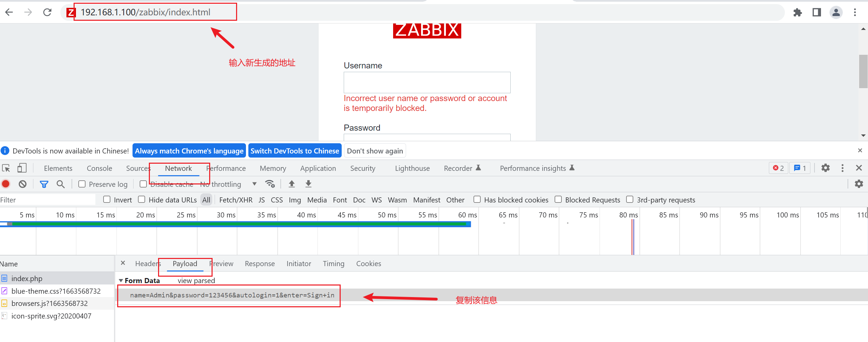This screenshot has height=342, width=868.
Task: Toggle the device toolbar icon
Action: tap(22, 168)
